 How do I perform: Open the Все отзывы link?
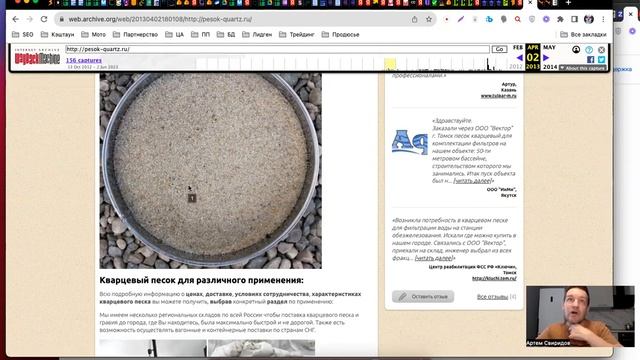[x=492, y=297]
